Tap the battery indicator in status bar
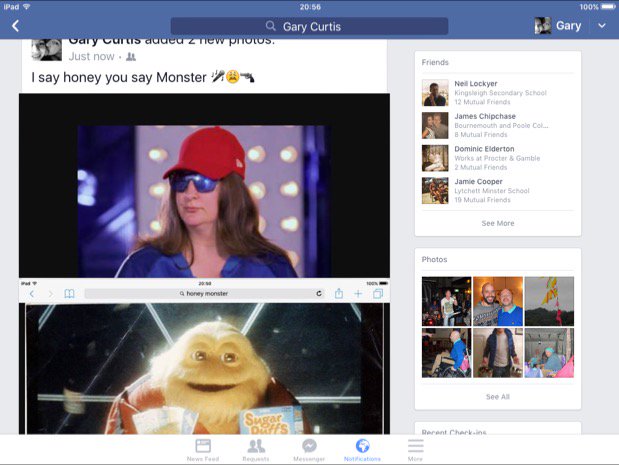Image resolution: width=619 pixels, height=465 pixels. pos(608,7)
